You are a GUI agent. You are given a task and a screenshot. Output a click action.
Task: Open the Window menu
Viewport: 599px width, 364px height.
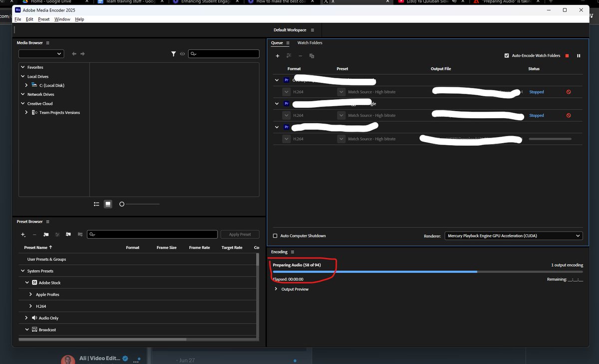pos(62,19)
